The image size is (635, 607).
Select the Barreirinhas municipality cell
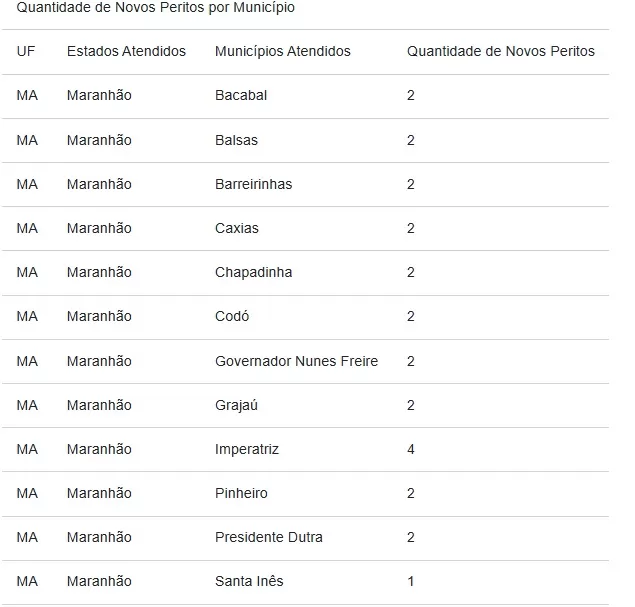254,184
